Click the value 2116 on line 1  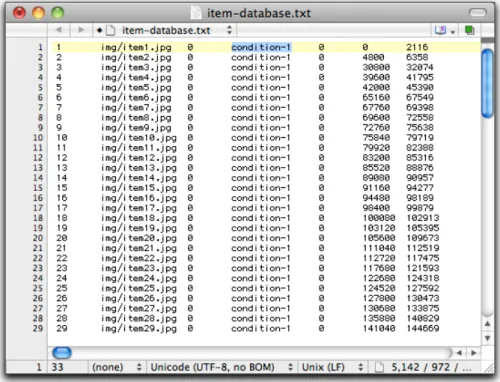click(417, 47)
